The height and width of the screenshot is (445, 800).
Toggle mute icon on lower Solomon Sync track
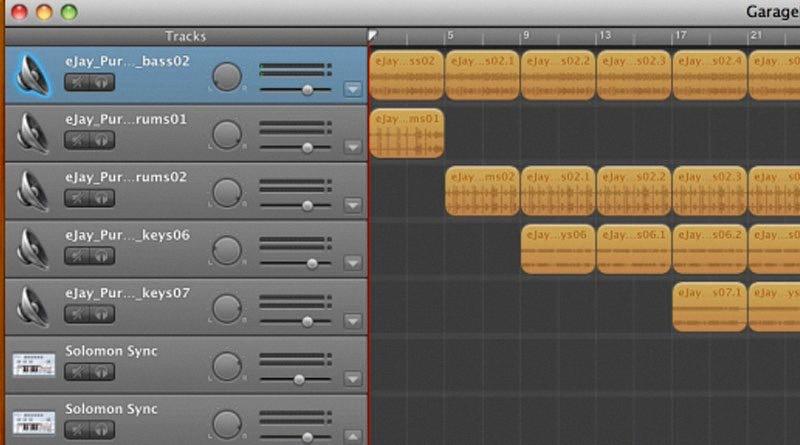(x=77, y=430)
